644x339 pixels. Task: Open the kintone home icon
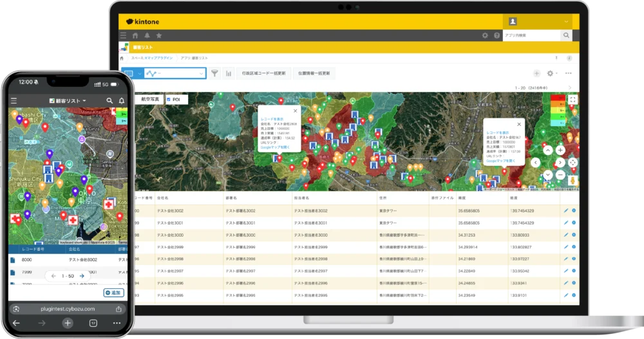coord(135,35)
